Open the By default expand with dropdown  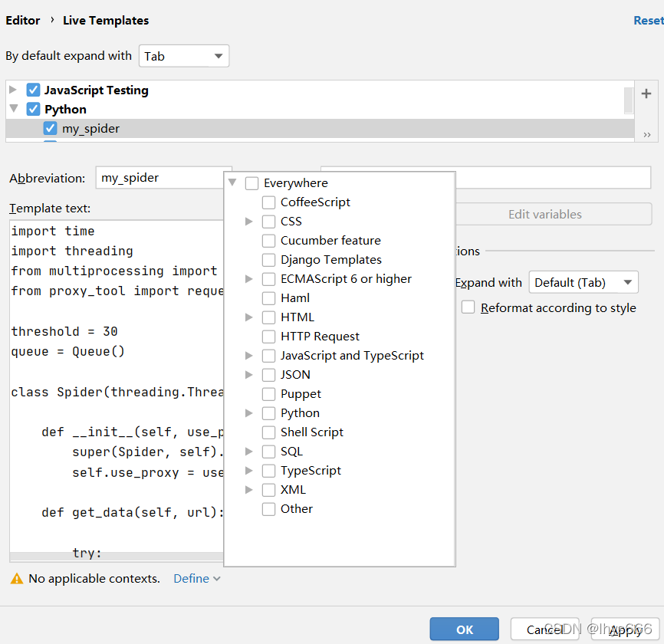pos(184,56)
